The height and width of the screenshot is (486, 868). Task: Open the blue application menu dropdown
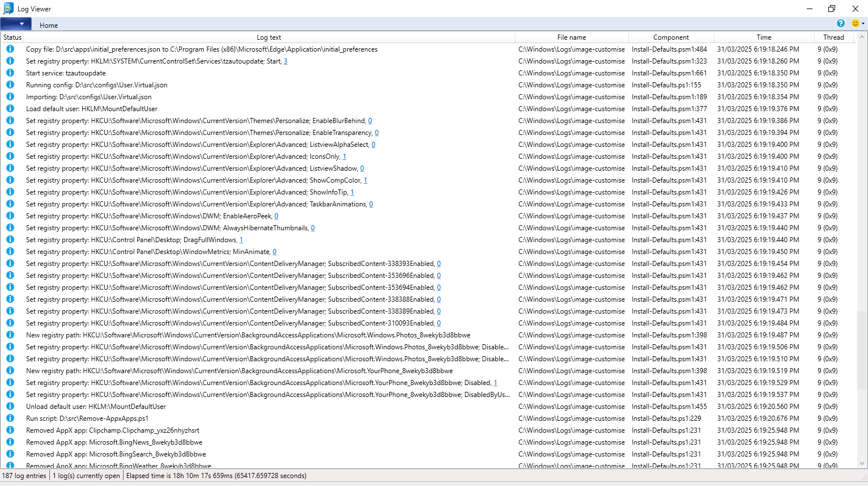[x=16, y=24]
